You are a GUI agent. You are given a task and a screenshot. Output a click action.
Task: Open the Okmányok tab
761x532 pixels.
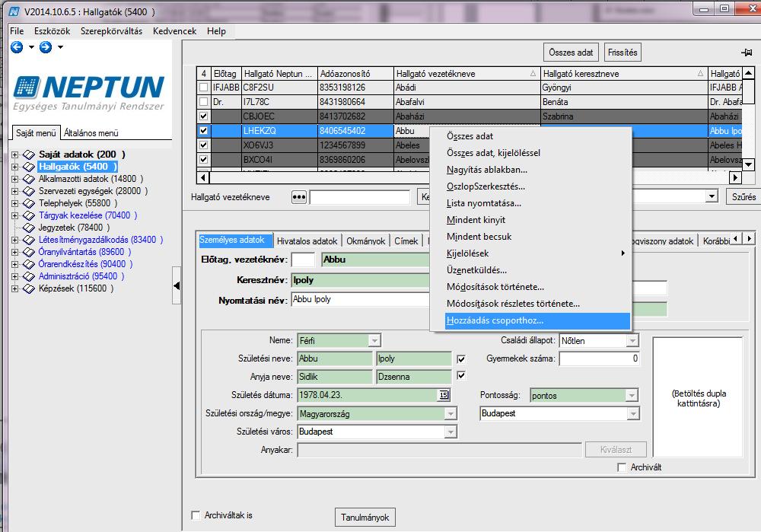click(365, 241)
